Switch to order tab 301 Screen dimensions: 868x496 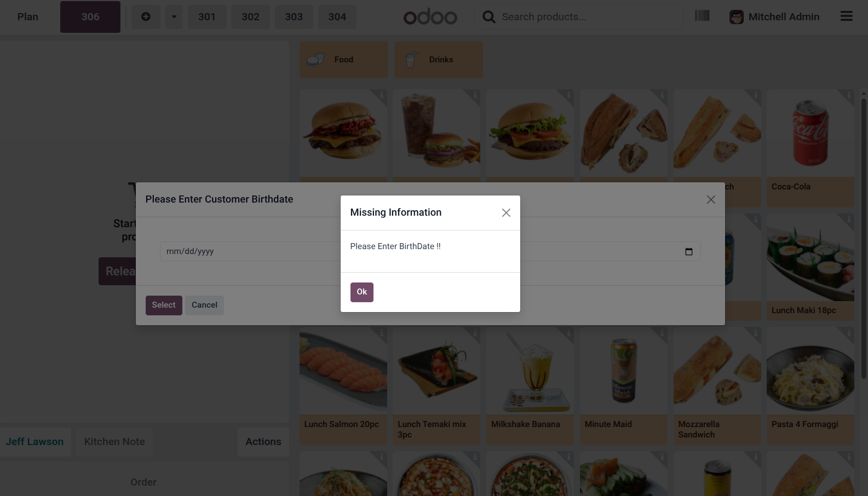coord(207,17)
